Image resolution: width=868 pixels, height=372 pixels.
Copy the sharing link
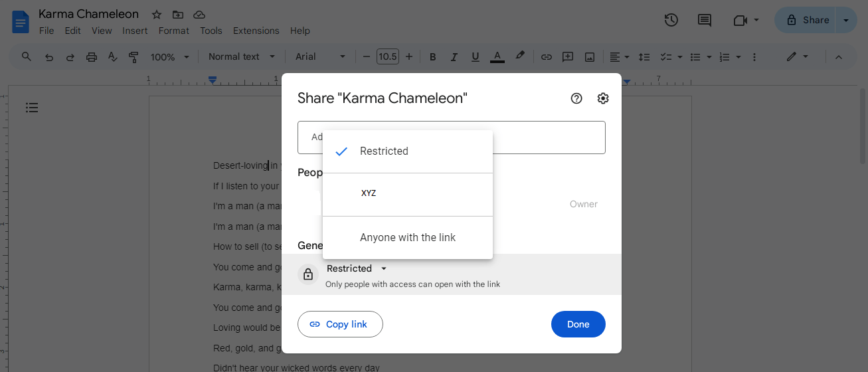point(340,324)
